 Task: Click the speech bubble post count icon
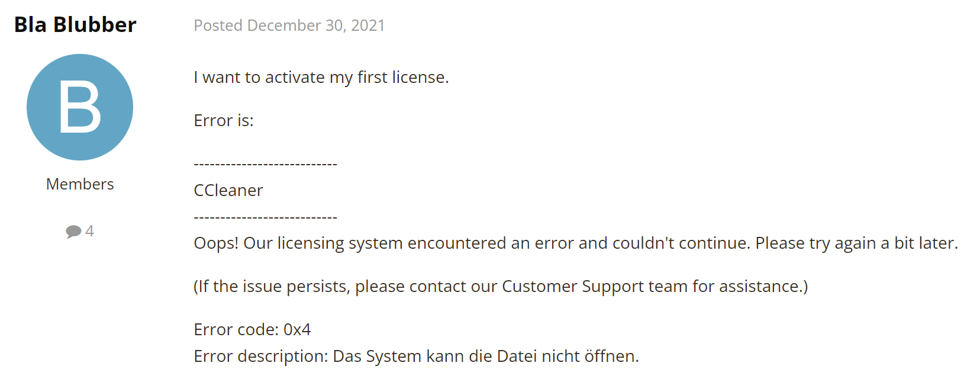(73, 231)
